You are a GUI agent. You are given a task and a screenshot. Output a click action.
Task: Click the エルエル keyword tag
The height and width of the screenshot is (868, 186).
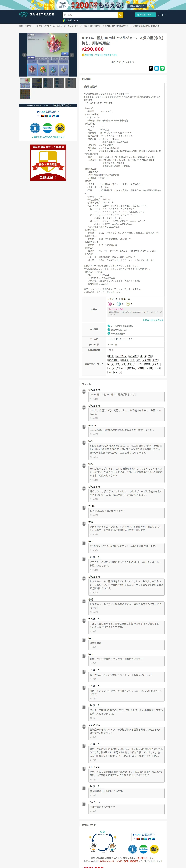(x=125, y=360)
